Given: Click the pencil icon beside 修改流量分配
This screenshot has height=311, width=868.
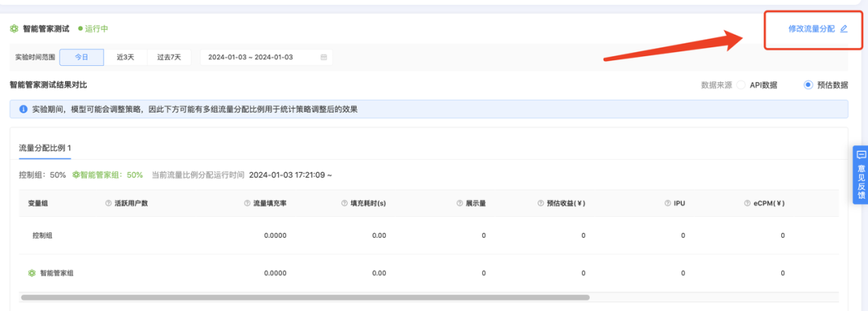Looking at the screenshot, I should (844, 29).
